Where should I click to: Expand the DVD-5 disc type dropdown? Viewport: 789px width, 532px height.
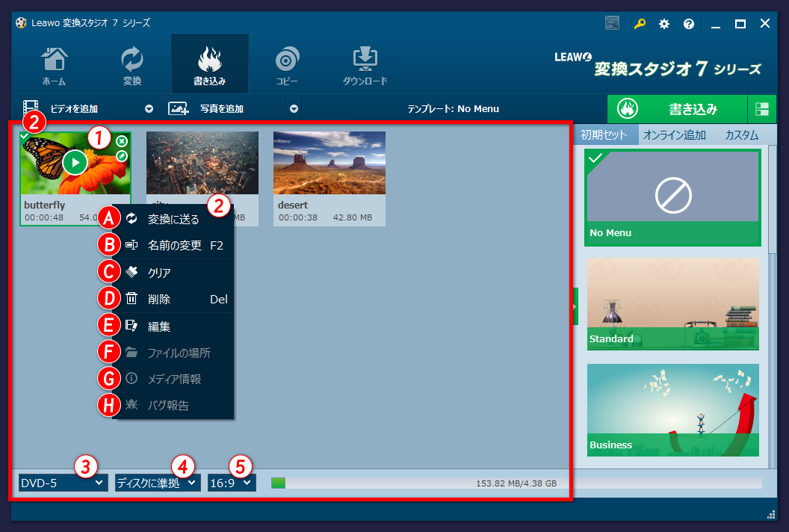tap(63, 483)
